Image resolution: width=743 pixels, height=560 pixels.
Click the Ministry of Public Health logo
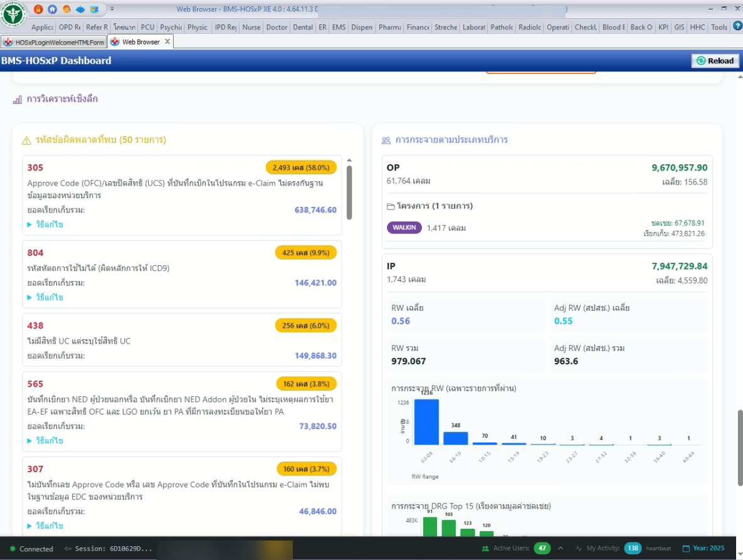(13, 13)
